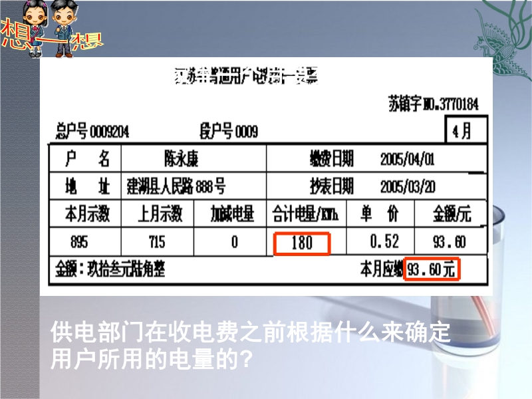Click the bill number 苏铺字 NO.3770184
This screenshot has height=399, width=532.
[433, 105]
